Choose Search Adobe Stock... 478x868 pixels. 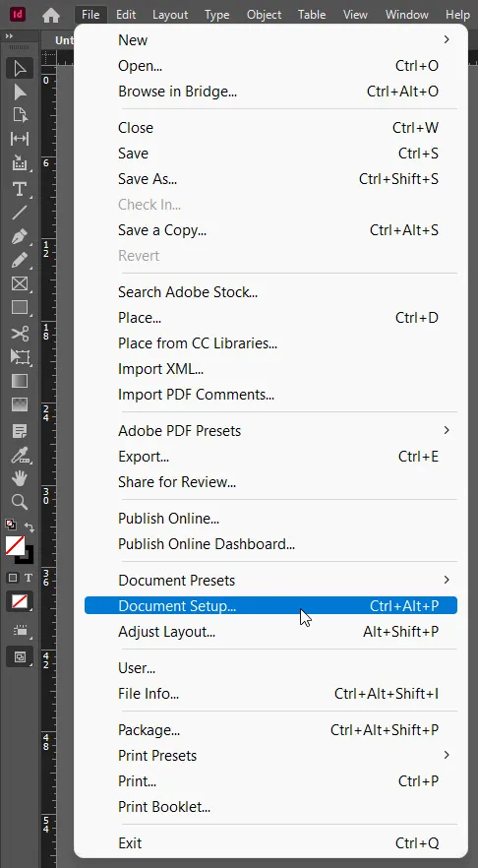pyautogui.click(x=271, y=291)
